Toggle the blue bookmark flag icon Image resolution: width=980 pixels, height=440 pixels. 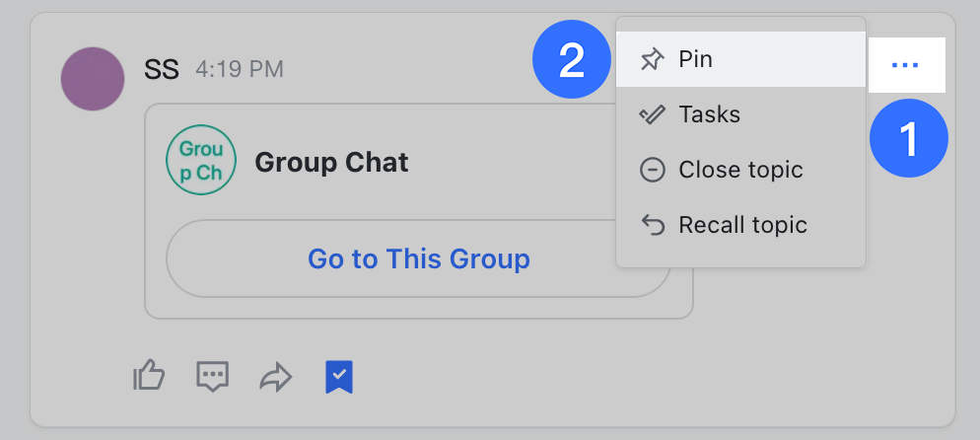[339, 376]
